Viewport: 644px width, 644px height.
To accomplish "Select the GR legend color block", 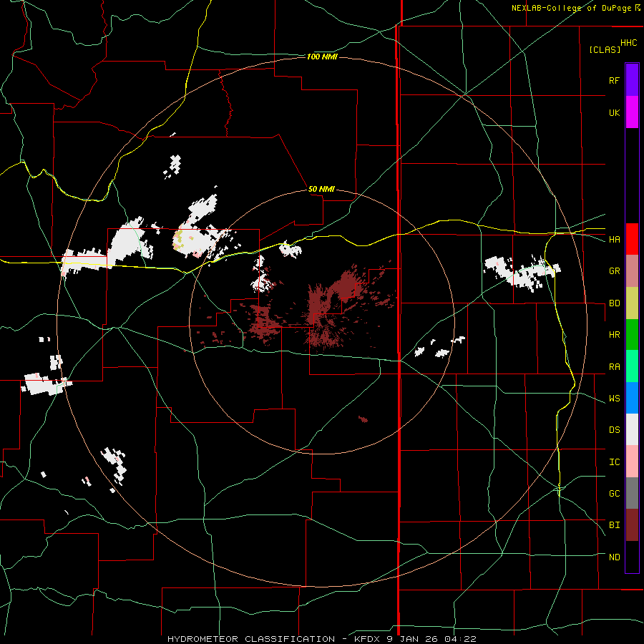I will pyautogui.click(x=632, y=271).
